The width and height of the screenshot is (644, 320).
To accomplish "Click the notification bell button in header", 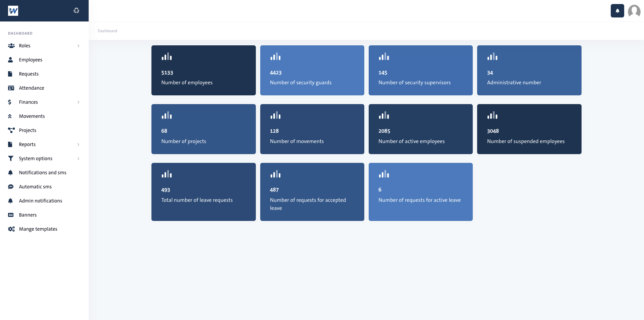I will tap(617, 11).
